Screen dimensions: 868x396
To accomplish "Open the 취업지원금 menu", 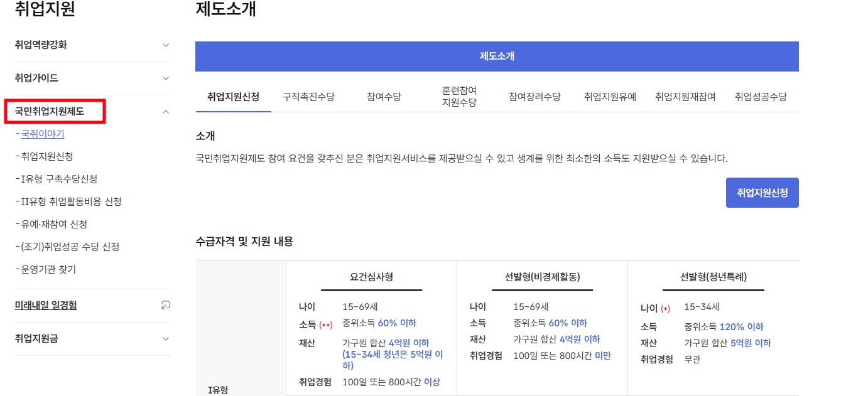I will (36, 339).
